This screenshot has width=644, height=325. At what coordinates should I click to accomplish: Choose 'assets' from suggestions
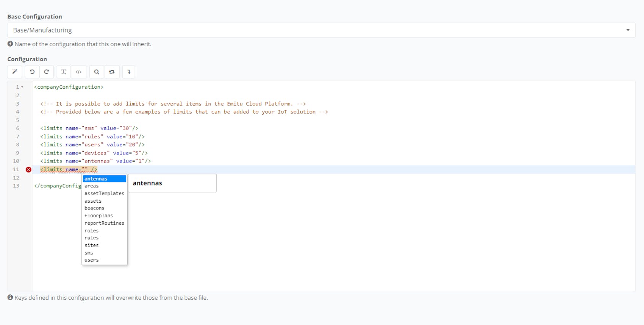click(x=104, y=201)
